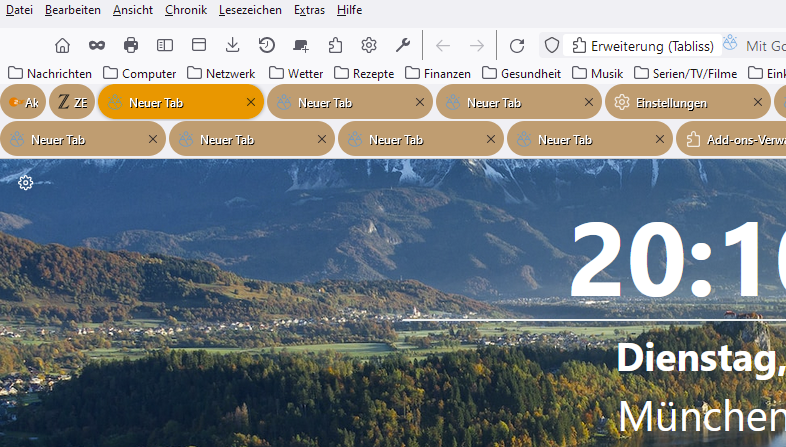Screen dimensions: 786x447
Task: Open Tabliss settings gear on the page
Action: [x=26, y=182]
